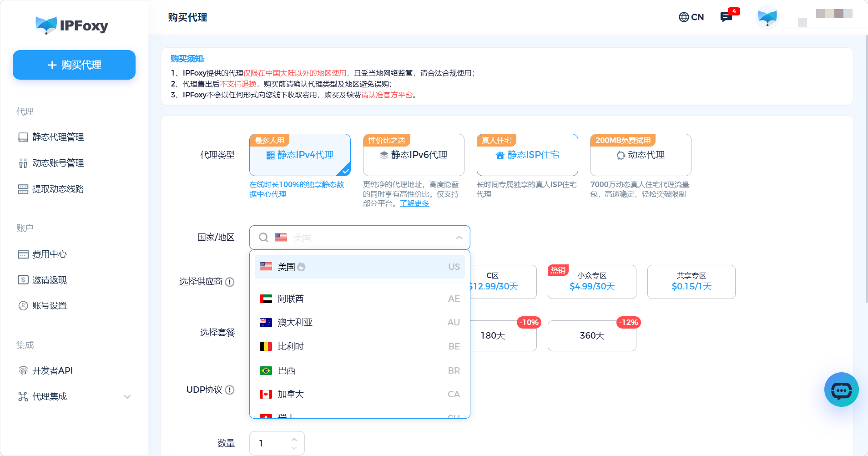868x456 pixels.
Task: Expand the 代理集成 submenu chevron
Action: coord(127,397)
